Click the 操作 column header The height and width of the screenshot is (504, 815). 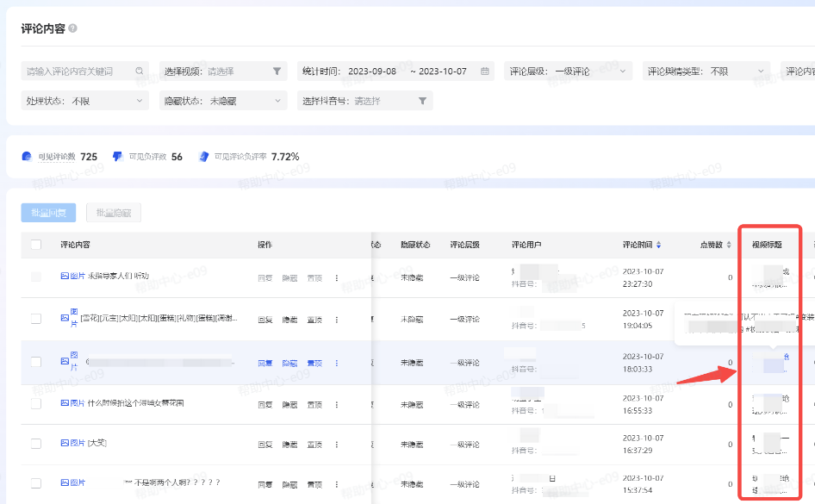[x=265, y=245]
